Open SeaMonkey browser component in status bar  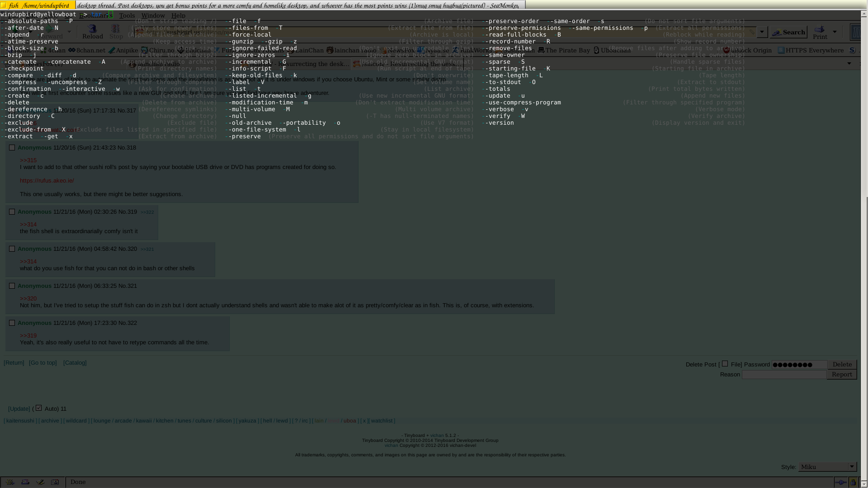tap(10, 482)
